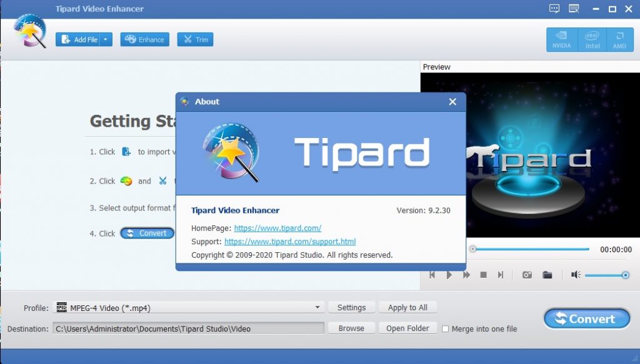Expand the Add File dropdown arrow
640x364 pixels.
106,39
